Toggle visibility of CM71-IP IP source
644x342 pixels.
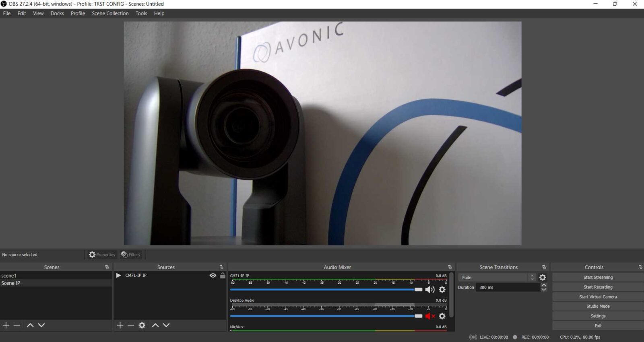pos(213,276)
